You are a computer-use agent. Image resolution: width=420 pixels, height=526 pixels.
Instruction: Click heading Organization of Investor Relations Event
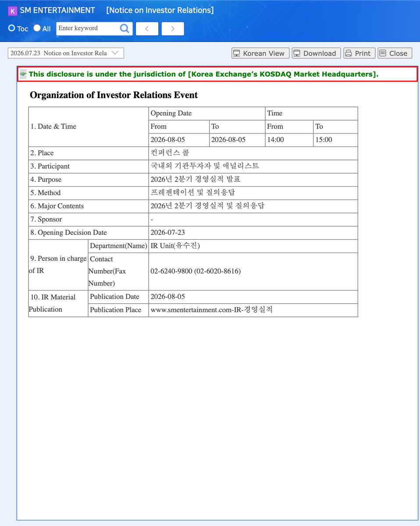[x=114, y=95]
